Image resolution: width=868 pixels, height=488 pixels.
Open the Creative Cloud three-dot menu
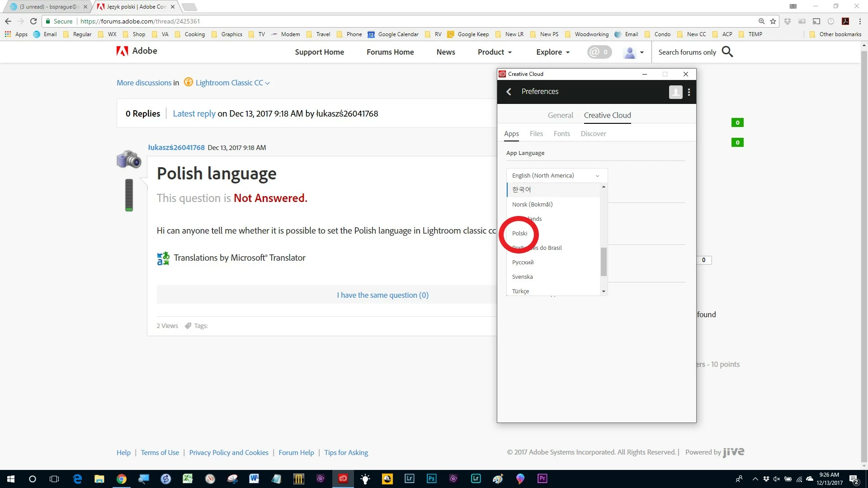click(x=689, y=92)
